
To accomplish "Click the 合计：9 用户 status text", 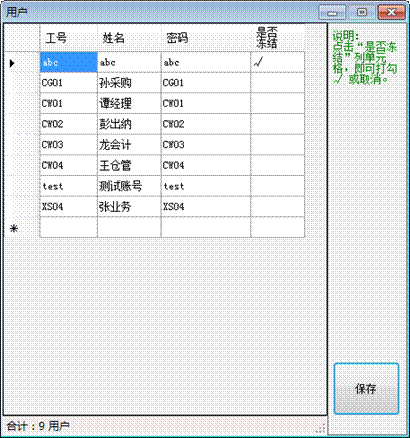I will (x=38, y=426).
